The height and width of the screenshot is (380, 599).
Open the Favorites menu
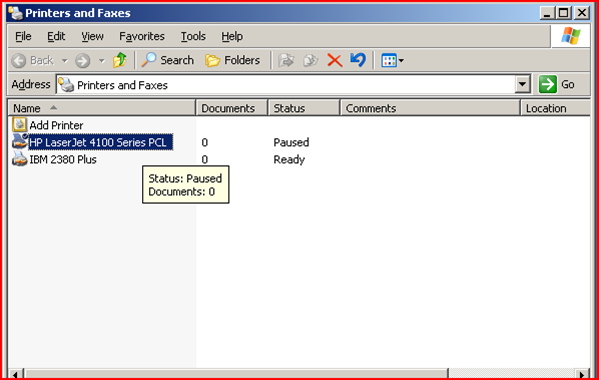pos(142,36)
